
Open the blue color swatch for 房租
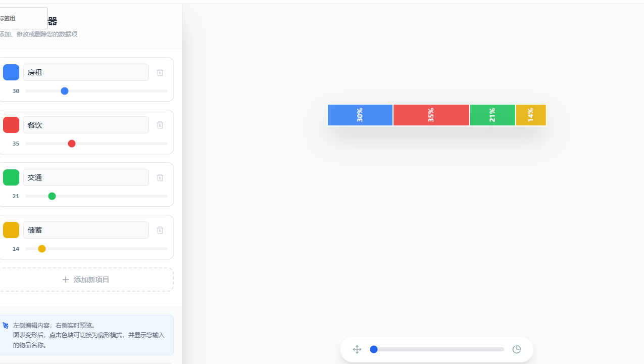pos(11,72)
